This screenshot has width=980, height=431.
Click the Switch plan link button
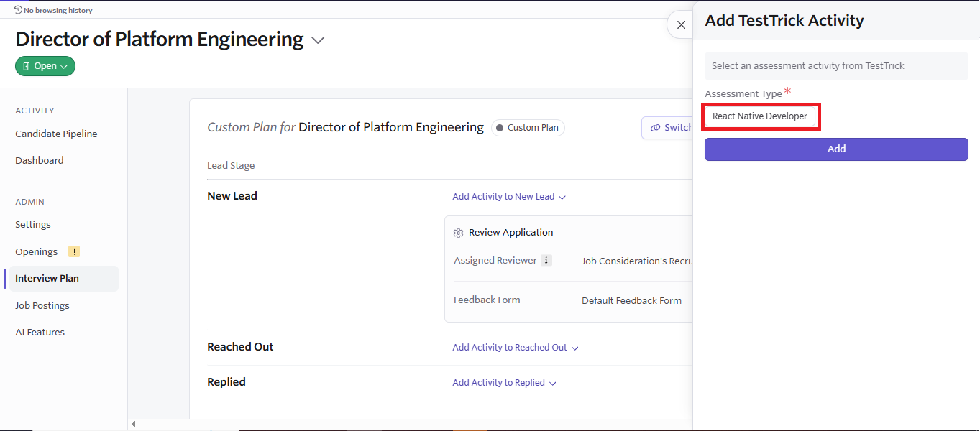[x=668, y=128]
